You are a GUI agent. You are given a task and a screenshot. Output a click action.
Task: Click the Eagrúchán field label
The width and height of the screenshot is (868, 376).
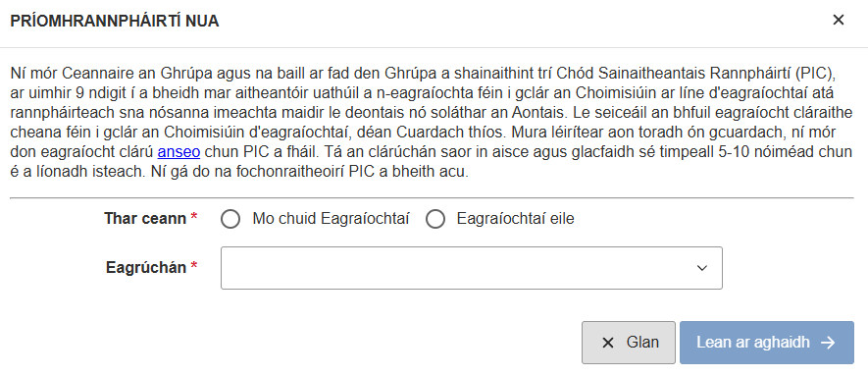146,268
